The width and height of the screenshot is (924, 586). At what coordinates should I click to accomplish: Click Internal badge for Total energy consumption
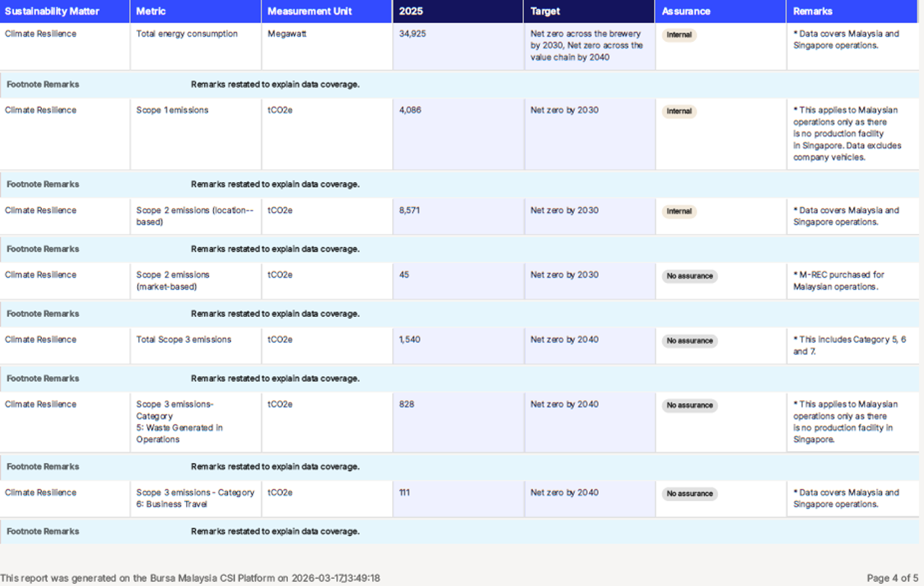click(x=679, y=35)
